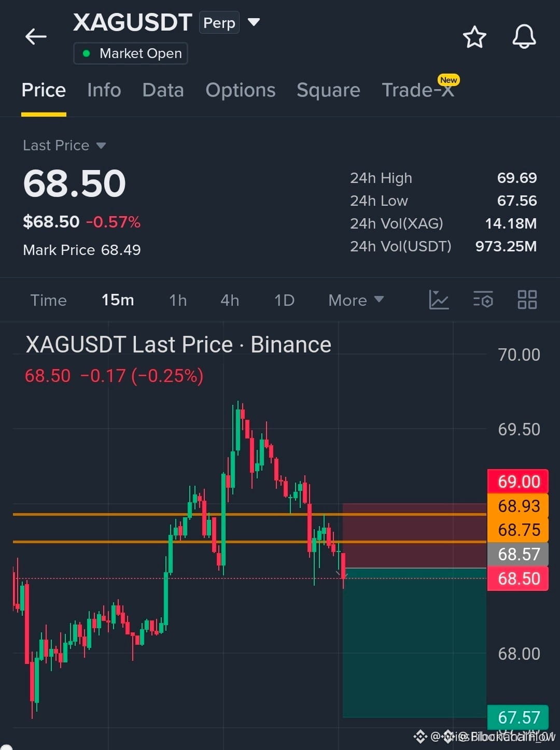Open the Last Price dropdown
This screenshot has height=750, width=560.
(x=64, y=146)
